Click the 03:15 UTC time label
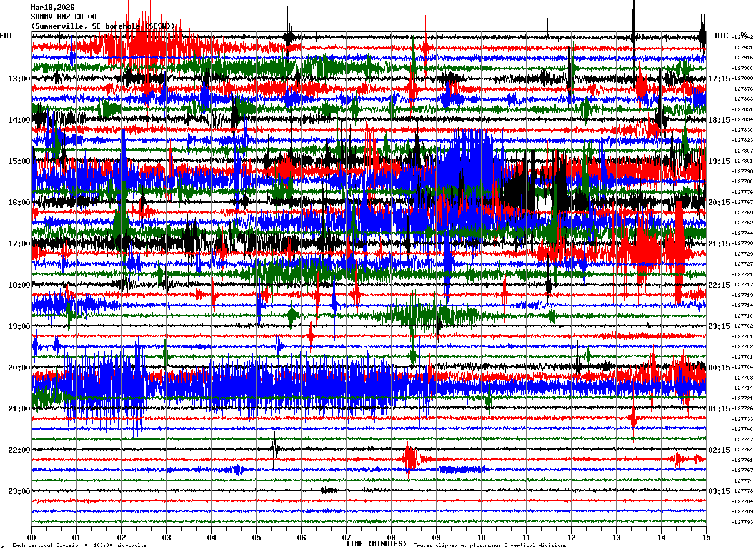This screenshot has height=554, width=756. [x=719, y=491]
